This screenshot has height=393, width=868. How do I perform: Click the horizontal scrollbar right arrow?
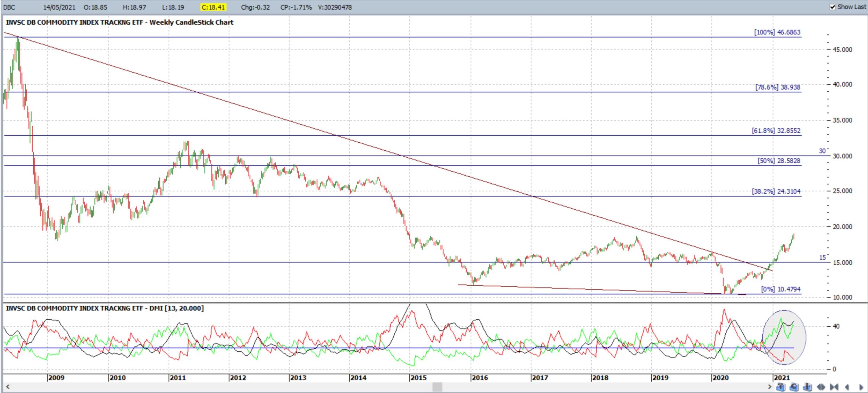[769, 387]
